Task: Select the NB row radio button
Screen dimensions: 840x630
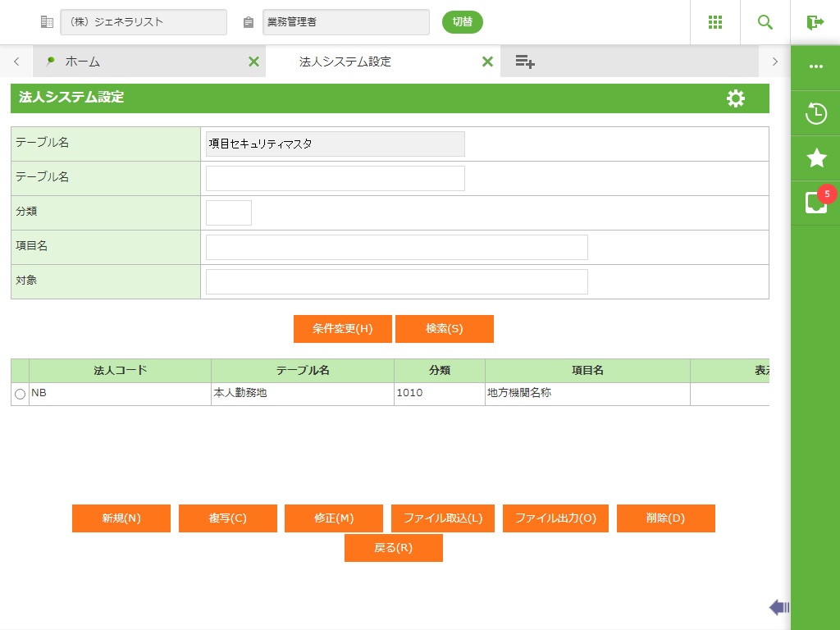Action: tap(21, 395)
